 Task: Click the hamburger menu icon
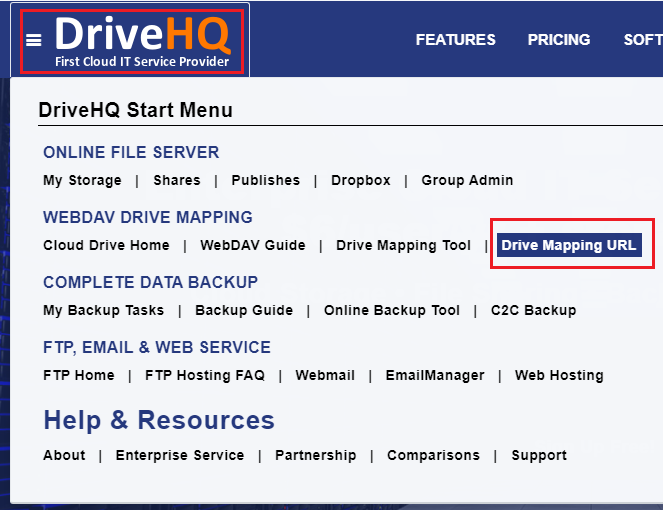[x=34, y=40]
